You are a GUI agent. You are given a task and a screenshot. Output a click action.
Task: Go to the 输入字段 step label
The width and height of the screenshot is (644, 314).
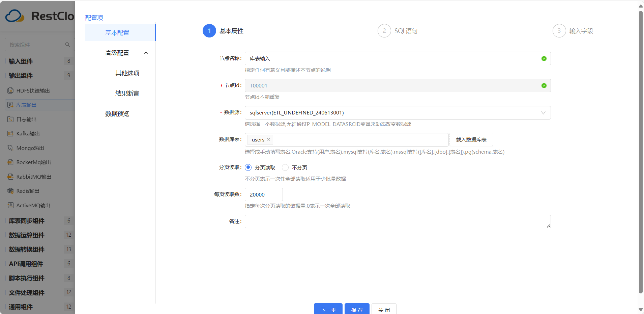coord(581,31)
